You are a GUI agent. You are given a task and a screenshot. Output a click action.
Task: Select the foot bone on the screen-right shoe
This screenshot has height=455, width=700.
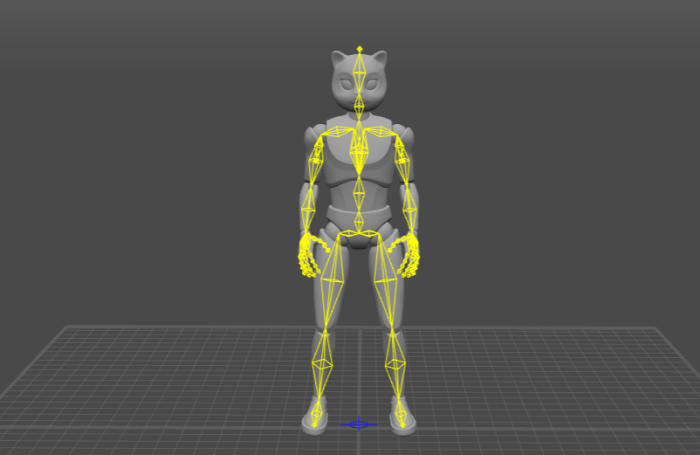pyautogui.click(x=401, y=412)
